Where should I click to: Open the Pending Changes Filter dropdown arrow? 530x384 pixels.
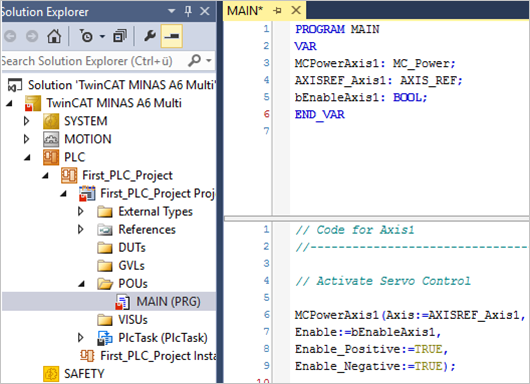tap(102, 36)
